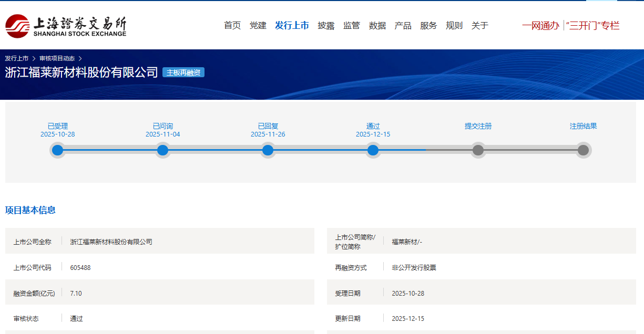Click the gray 提交注册 timeline dot

(478, 150)
